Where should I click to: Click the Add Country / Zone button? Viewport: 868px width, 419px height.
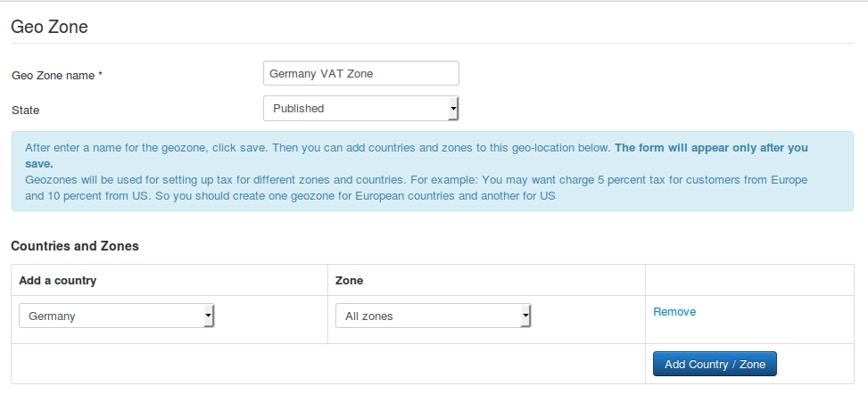pyautogui.click(x=715, y=364)
